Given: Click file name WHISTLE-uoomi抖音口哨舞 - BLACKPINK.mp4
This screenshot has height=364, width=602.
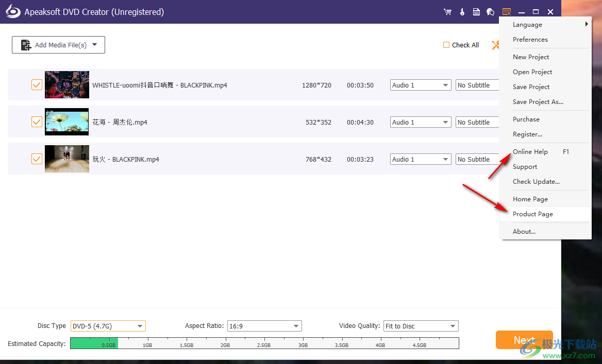Looking at the screenshot, I should (160, 85).
